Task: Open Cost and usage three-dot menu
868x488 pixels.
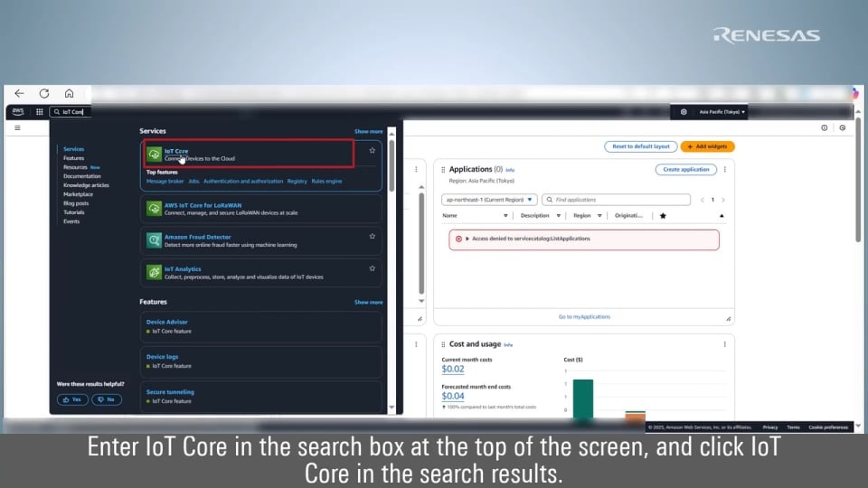Action: (724, 344)
